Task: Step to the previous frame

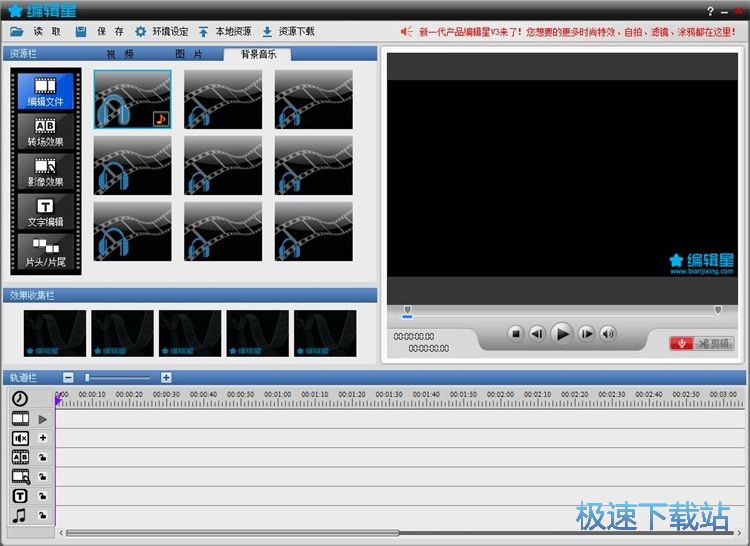Action: pos(537,334)
